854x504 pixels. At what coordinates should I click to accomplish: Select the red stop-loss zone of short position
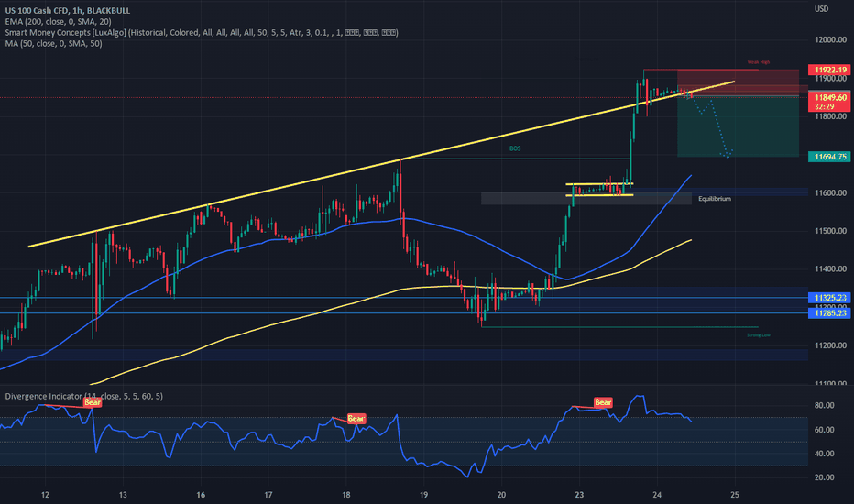[x=738, y=82]
